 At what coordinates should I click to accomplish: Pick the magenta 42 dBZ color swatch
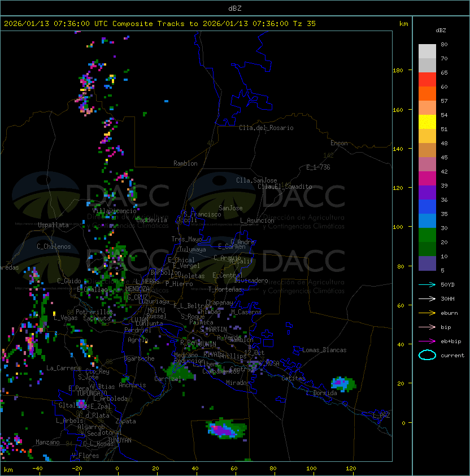[427, 179]
